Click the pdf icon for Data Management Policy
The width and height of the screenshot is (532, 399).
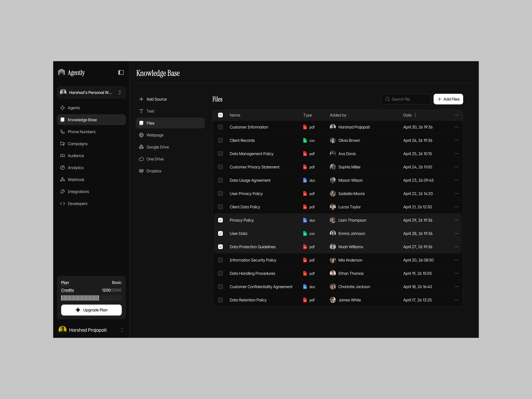pos(305,154)
